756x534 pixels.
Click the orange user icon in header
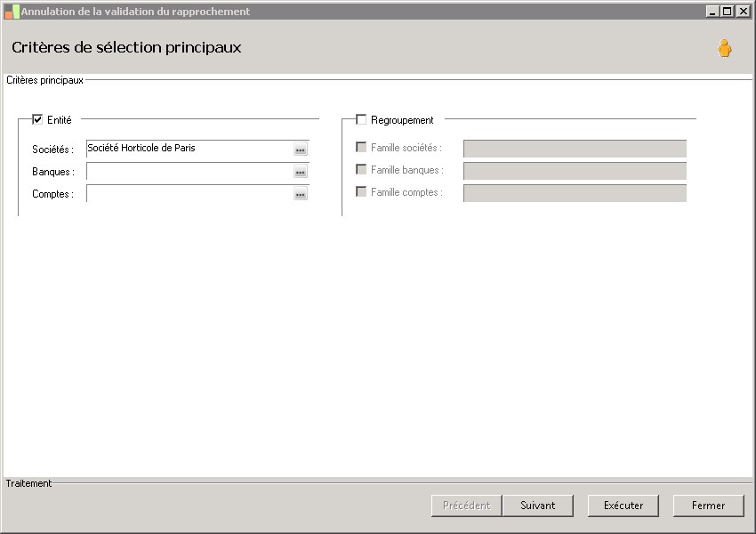click(x=725, y=49)
